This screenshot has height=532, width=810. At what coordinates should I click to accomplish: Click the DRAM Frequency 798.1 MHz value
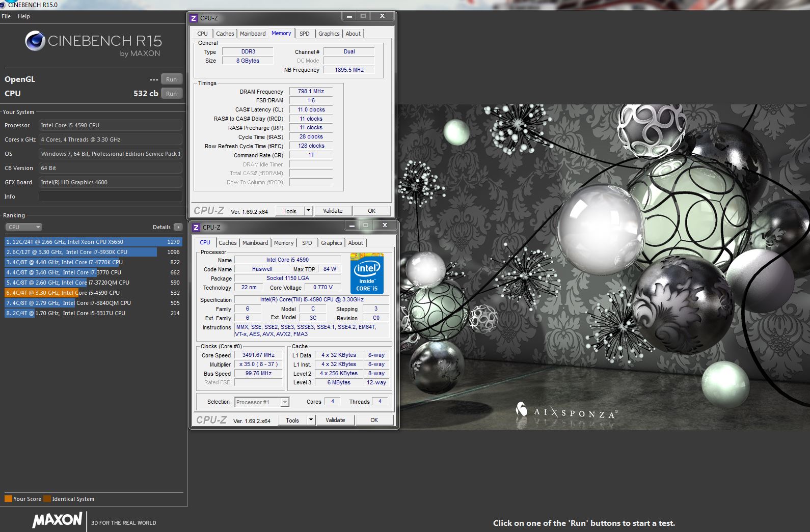[311, 91]
